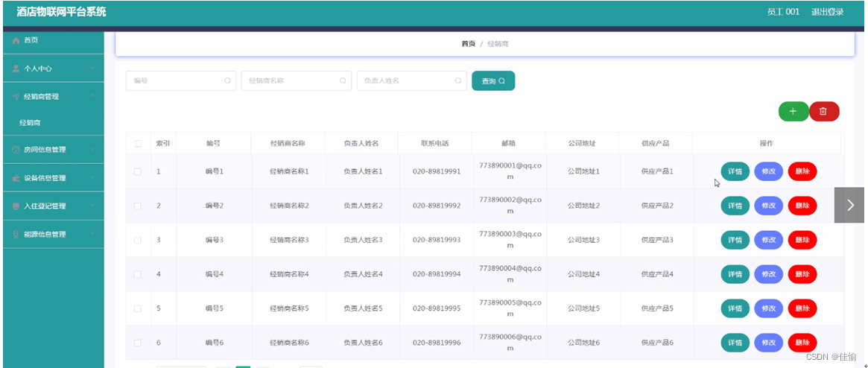This screenshot has height=368, width=868.
Task: Click cell 经销商名称3
Action: pos(289,240)
